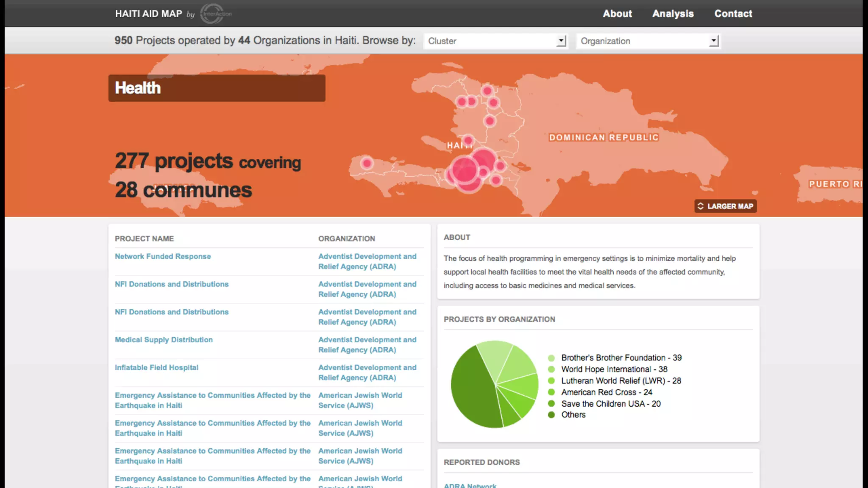Open the Network Funded Response project
This screenshot has width=868, height=488.
[163, 256]
